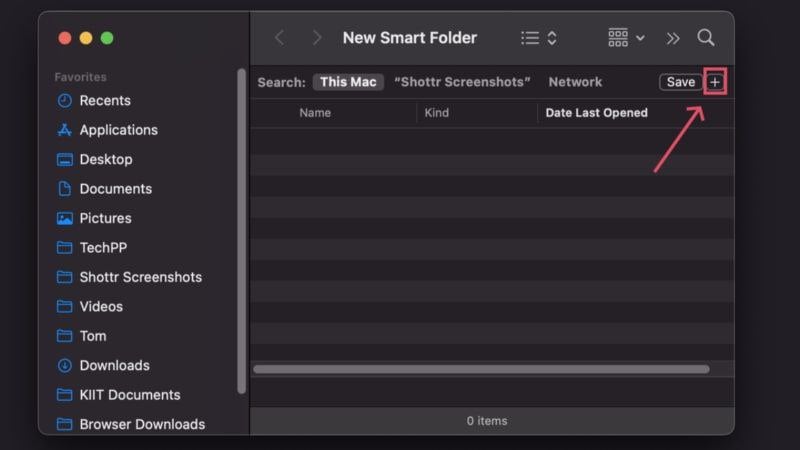Set search scope to "Shottr Screenshots"
Image resolution: width=800 pixels, height=450 pixels.
[462, 82]
